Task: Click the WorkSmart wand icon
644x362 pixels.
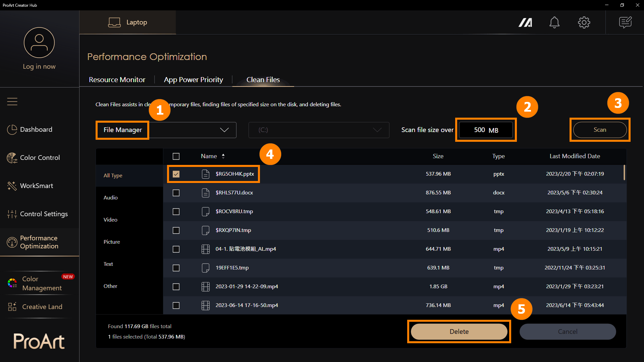Action: (x=12, y=186)
